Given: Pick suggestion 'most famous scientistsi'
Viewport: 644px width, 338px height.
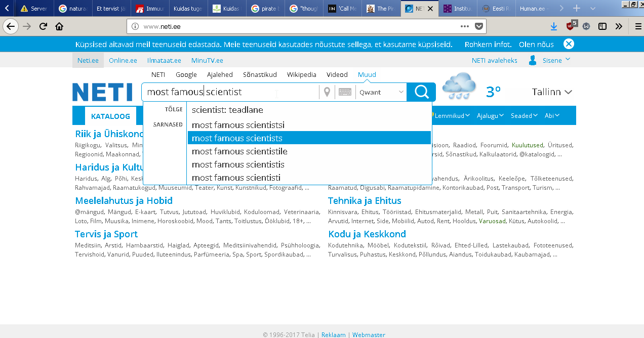Looking at the screenshot, I should pyautogui.click(x=309, y=125).
